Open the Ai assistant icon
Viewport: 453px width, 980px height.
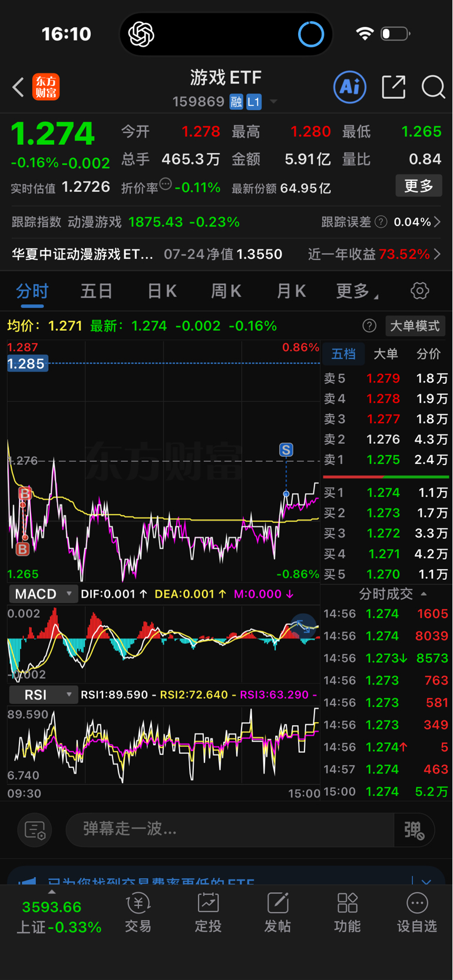click(350, 87)
